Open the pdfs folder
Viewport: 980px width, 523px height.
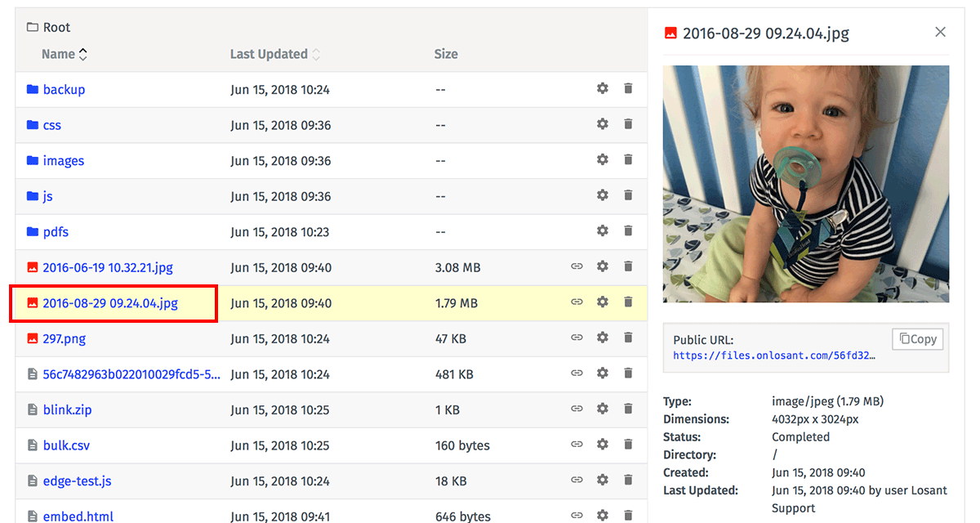coord(56,232)
